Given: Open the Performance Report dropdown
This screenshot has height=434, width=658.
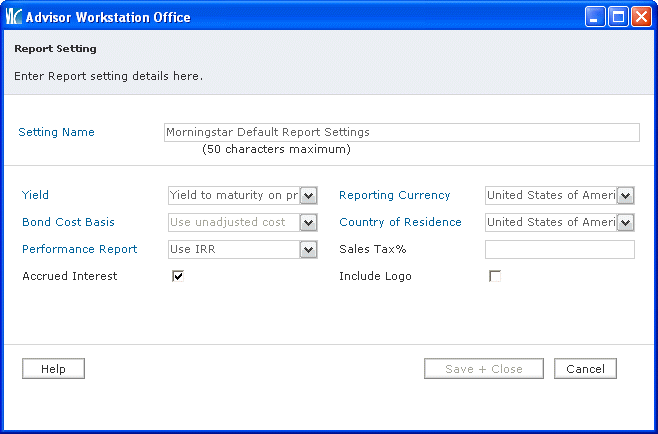Looking at the screenshot, I should pos(308,250).
